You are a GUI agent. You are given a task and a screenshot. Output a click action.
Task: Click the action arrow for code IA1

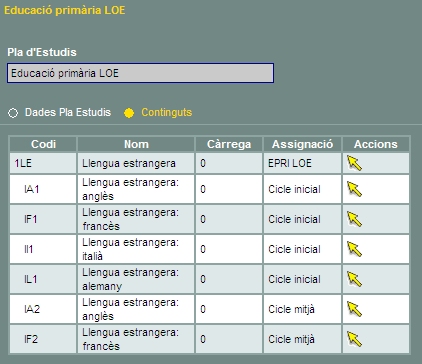(x=354, y=189)
